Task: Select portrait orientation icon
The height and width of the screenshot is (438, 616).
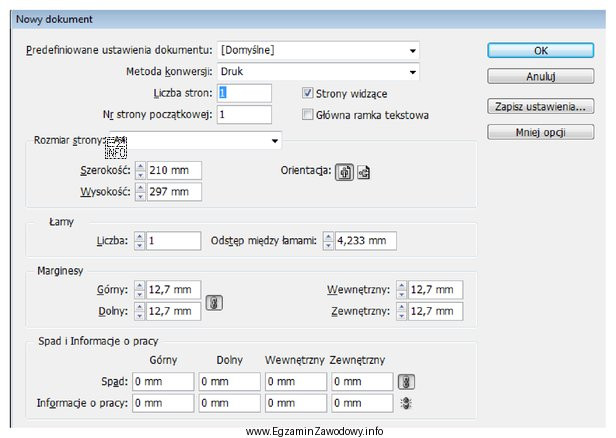Action: click(x=344, y=172)
